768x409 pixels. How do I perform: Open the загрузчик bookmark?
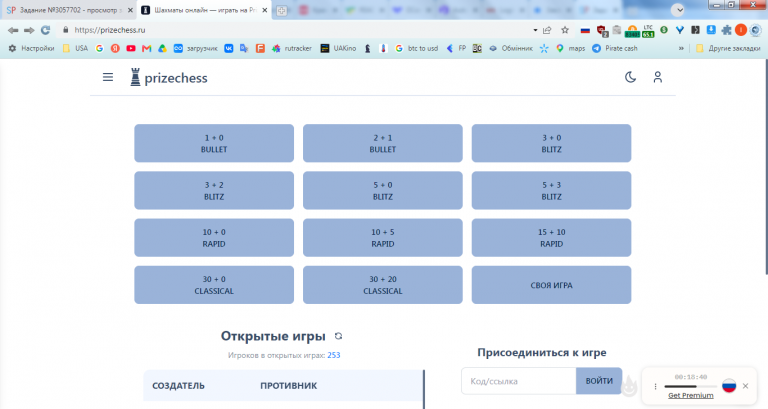pos(195,48)
